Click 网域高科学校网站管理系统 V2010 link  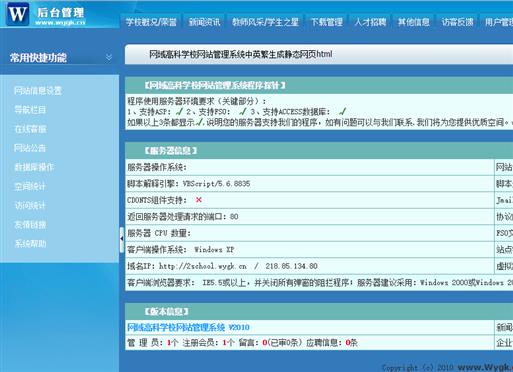pos(188,327)
